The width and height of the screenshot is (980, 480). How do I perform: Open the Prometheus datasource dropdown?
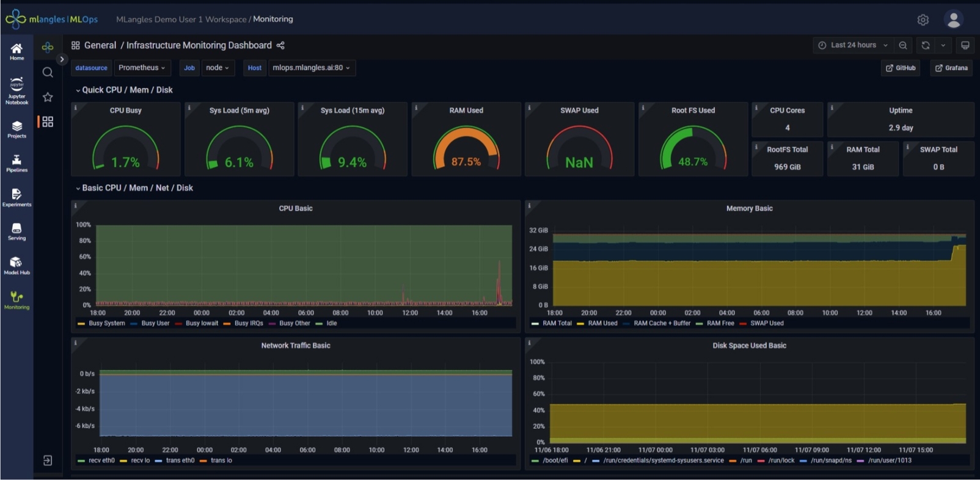click(x=142, y=68)
